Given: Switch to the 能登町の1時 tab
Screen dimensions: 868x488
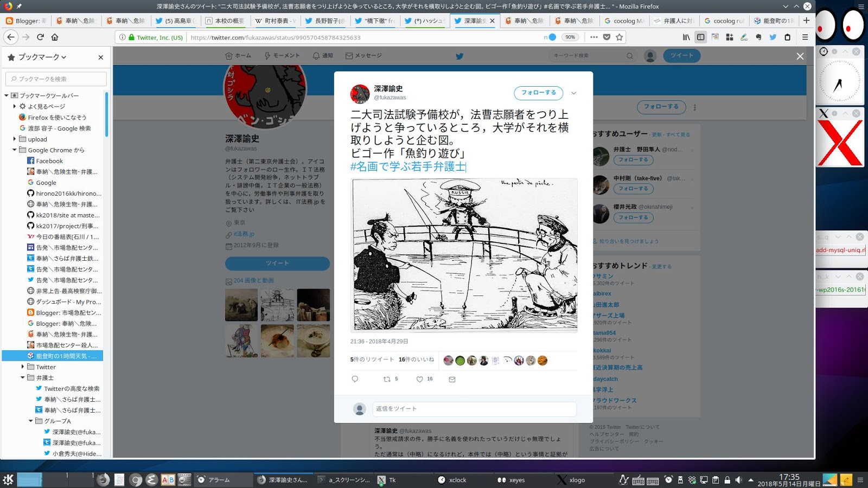Looking at the screenshot, I should tap(773, 21).
